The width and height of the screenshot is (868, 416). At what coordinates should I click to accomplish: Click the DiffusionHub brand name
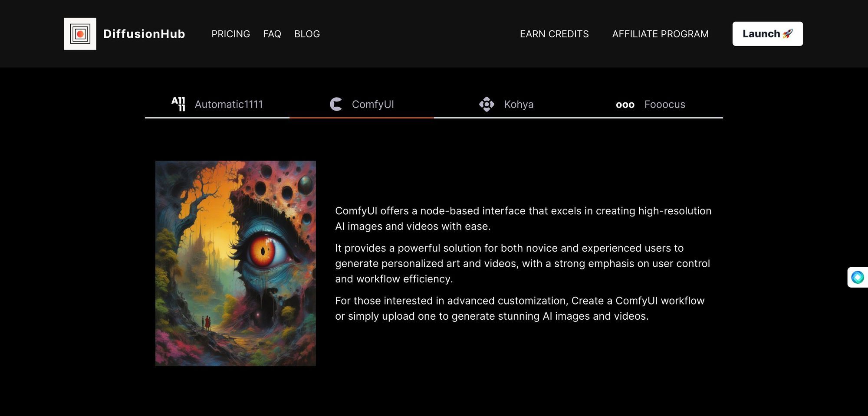tap(144, 34)
